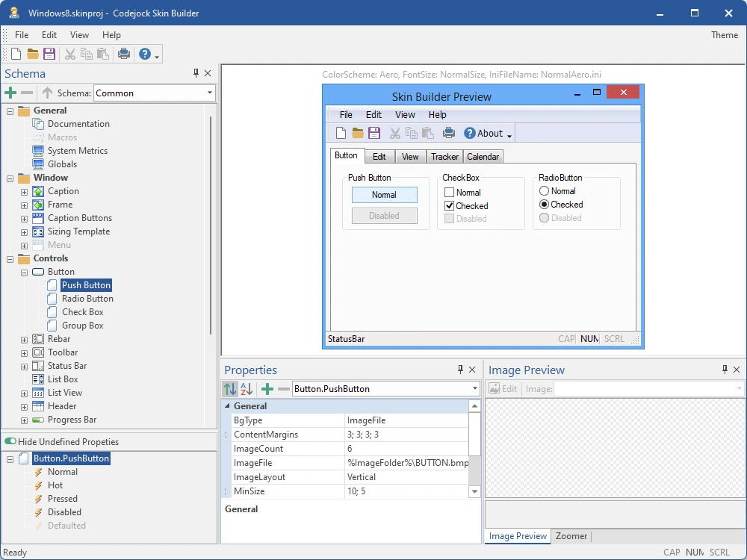The width and height of the screenshot is (747, 560).
Task: Click the alphabetical A-Z sort icon in Properties
Action: click(247, 389)
